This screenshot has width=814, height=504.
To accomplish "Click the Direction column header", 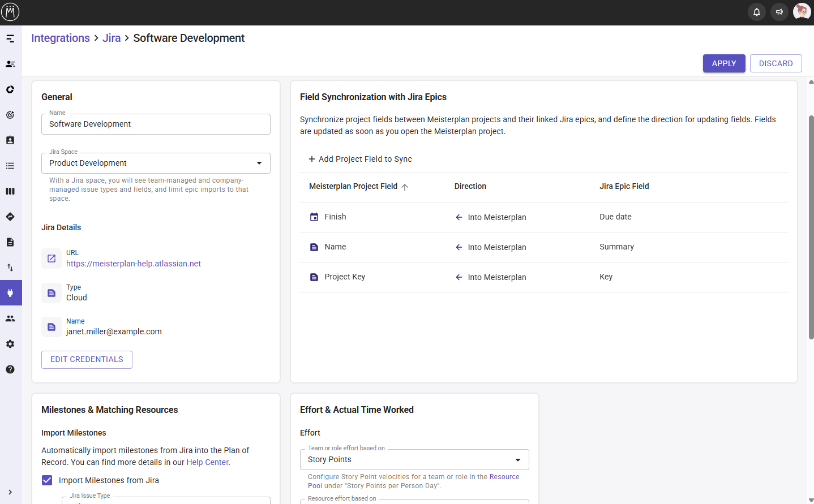I will 470,186.
